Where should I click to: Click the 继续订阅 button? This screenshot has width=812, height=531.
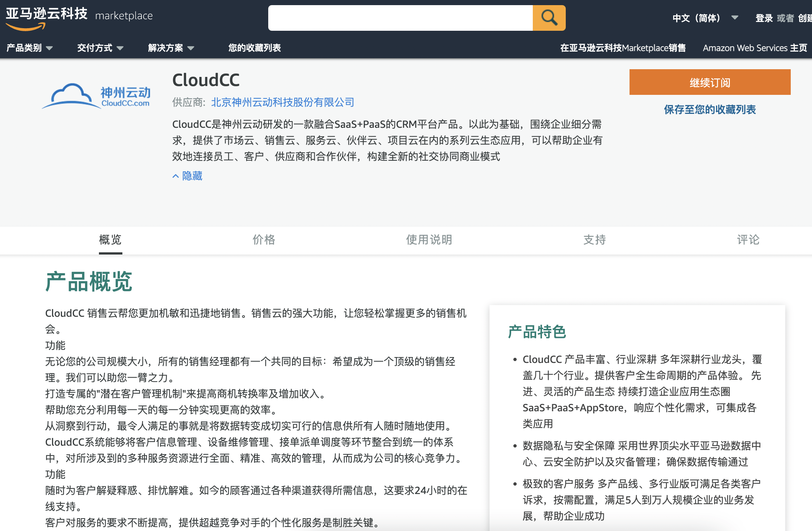tap(709, 82)
